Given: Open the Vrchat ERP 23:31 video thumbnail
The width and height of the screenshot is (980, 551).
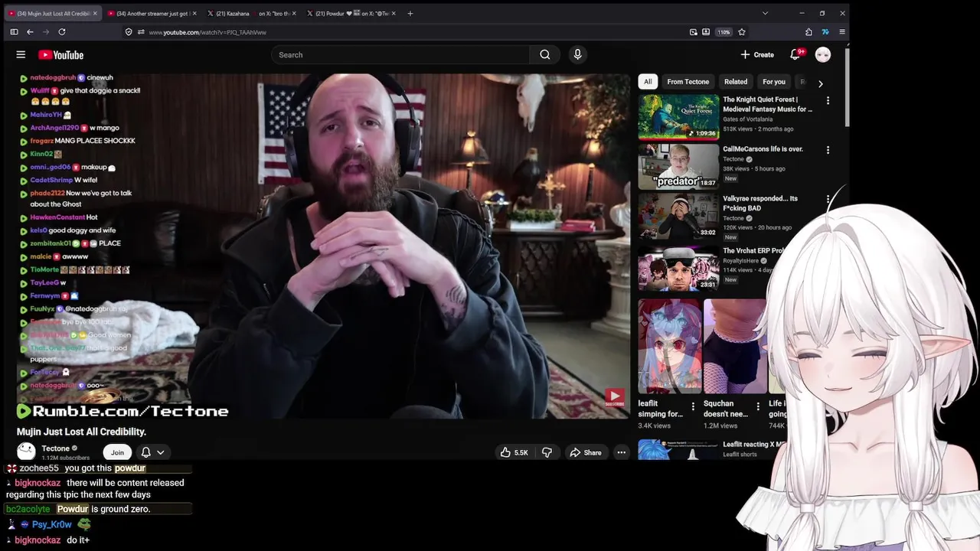Looking at the screenshot, I should 678,268.
